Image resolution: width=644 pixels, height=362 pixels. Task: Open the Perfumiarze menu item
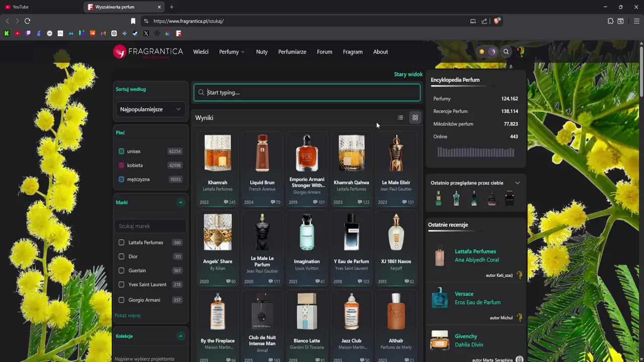point(292,52)
